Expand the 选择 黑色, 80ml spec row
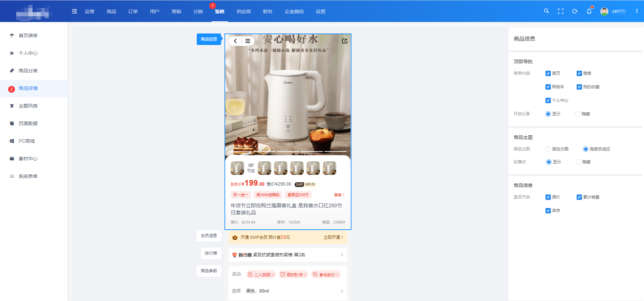This screenshot has width=644, height=301. click(x=342, y=291)
